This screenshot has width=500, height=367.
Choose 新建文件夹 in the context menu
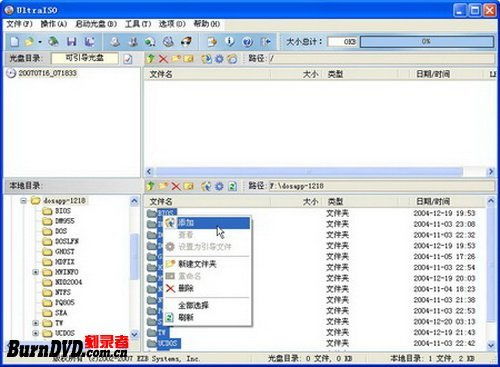[207, 264]
